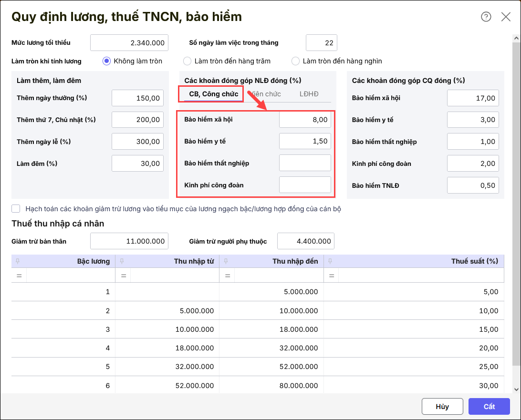
Task: Pin the Thu nhập từ column
Action: (122, 261)
